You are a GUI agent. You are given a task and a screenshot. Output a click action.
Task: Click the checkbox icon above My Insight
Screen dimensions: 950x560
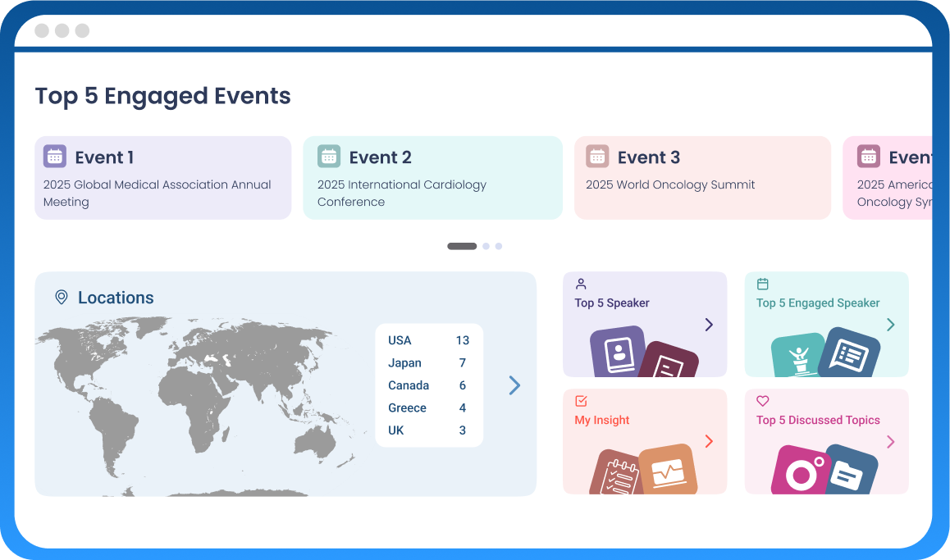pyautogui.click(x=581, y=401)
